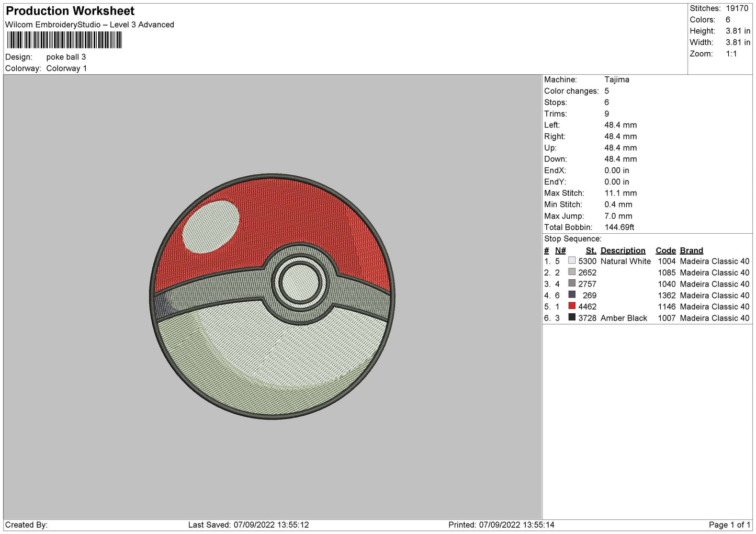Click the purple-gray swatch for code 1362
Image resolution: width=756 pixels, height=534 pixels.
pos(572,295)
